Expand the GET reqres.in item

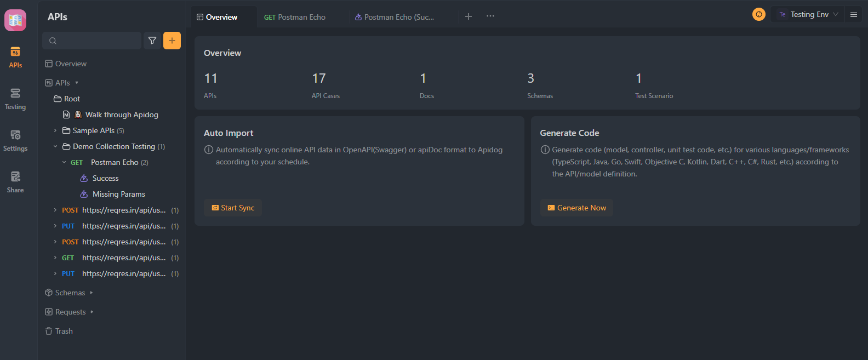point(55,258)
